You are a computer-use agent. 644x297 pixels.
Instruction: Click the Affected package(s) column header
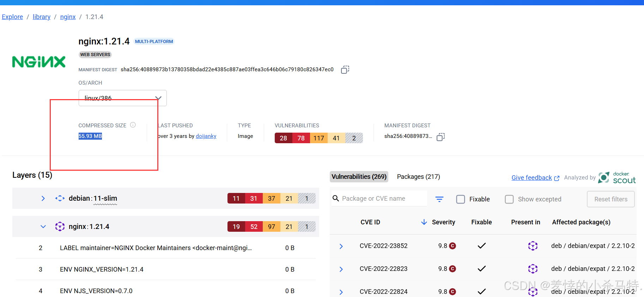581,222
